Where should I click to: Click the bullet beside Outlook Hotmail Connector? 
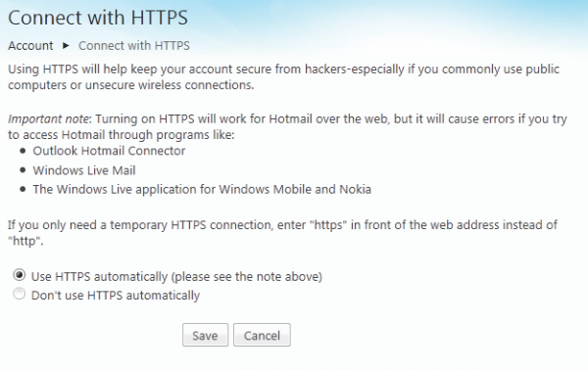[x=23, y=151]
